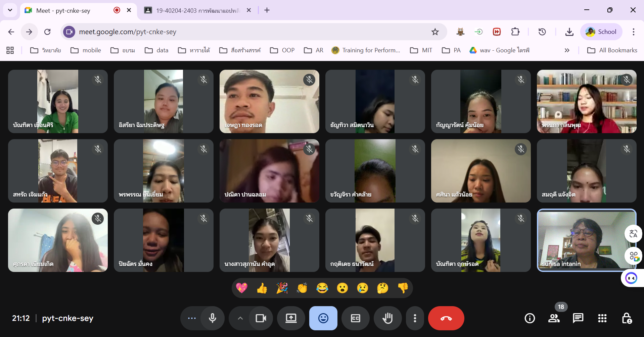Open the people list showing 18 participants
The height and width of the screenshot is (337, 644).
pyautogui.click(x=554, y=318)
